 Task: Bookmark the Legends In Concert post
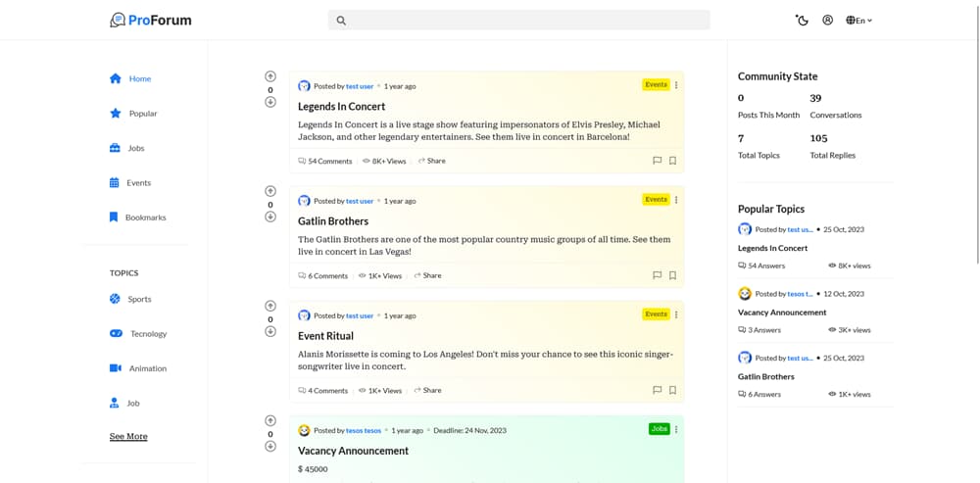(672, 161)
